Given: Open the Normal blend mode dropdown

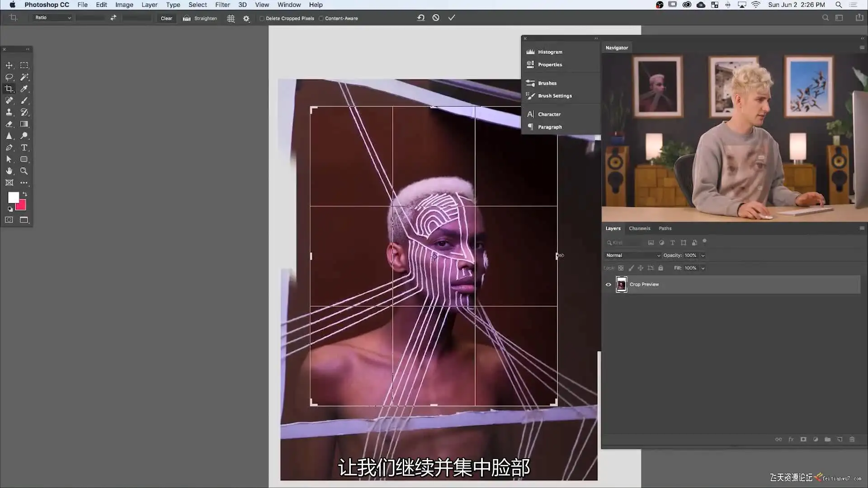Looking at the screenshot, I should tap(632, 255).
